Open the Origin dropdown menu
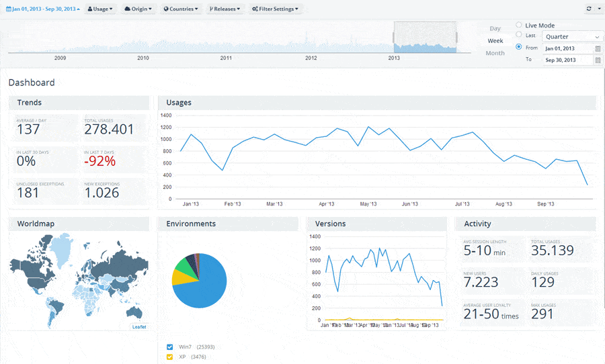605x364 pixels. tap(138, 9)
